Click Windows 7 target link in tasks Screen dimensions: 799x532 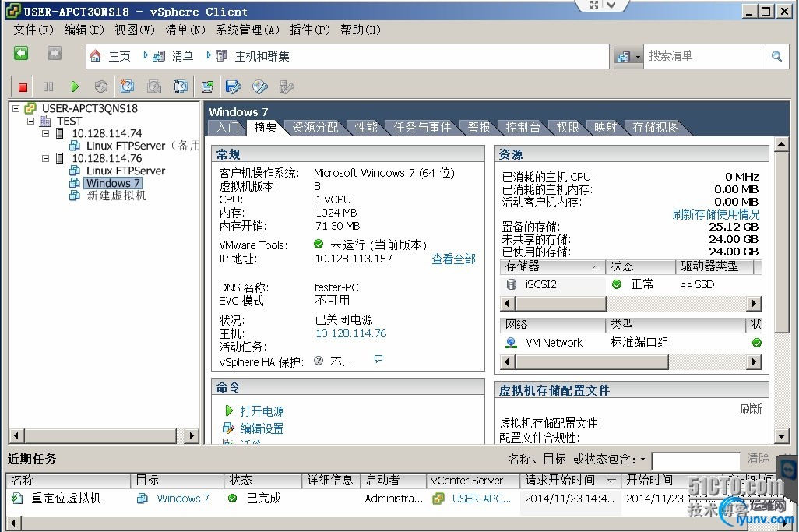click(x=183, y=499)
